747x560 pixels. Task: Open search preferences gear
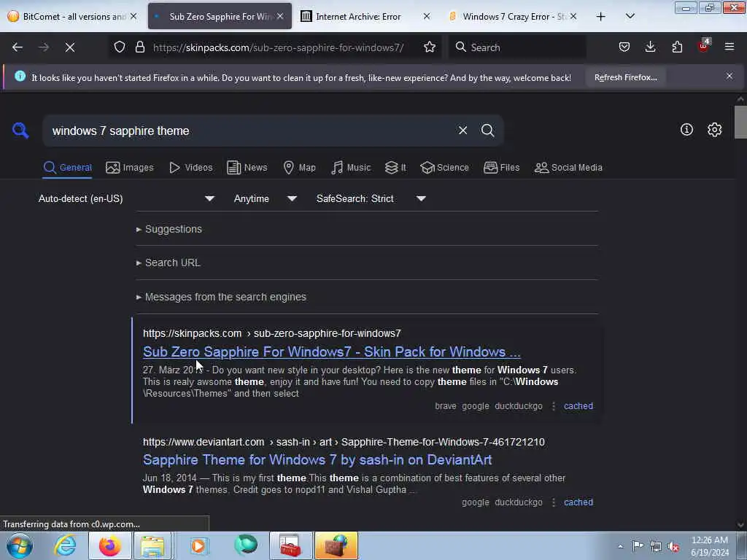[x=714, y=130]
